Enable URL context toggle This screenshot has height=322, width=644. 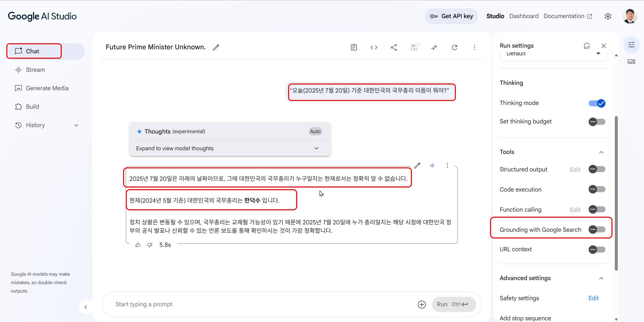597,250
